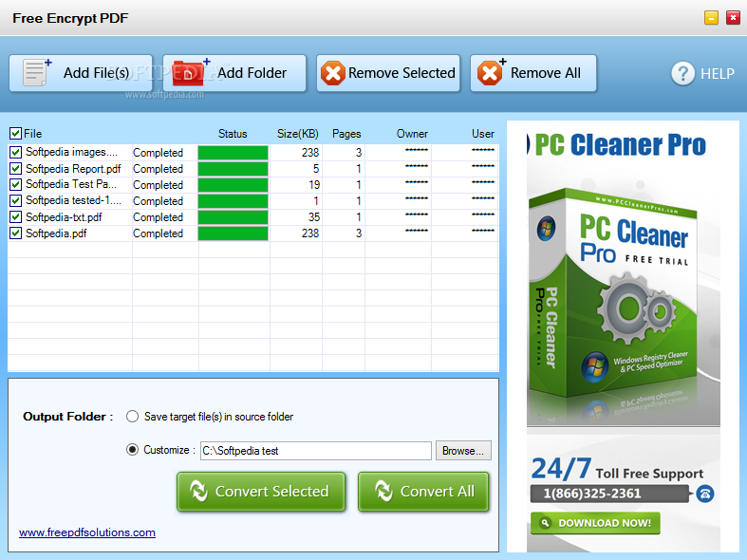Open Help via the question mark icon
This screenshot has width=747, height=560.
point(682,73)
